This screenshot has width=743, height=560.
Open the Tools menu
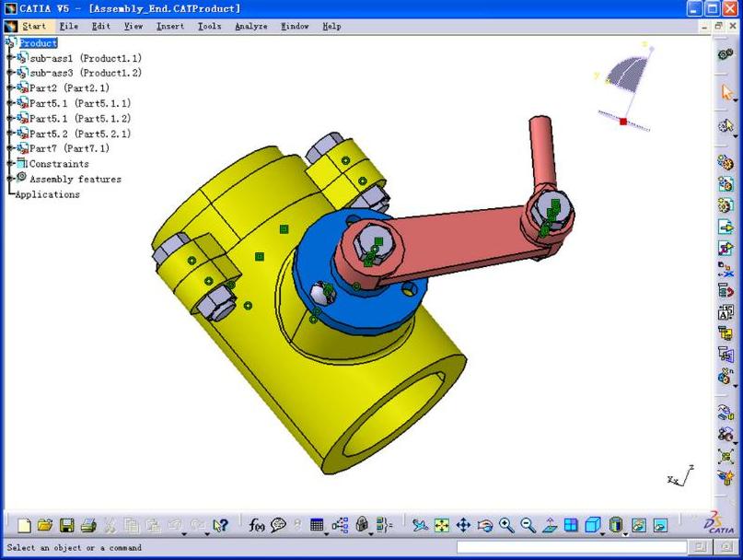(x=209, y=26)
